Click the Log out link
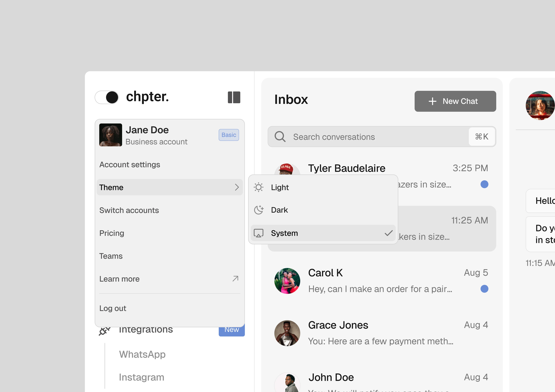This screenshot has height=392, width=555. 113,308
